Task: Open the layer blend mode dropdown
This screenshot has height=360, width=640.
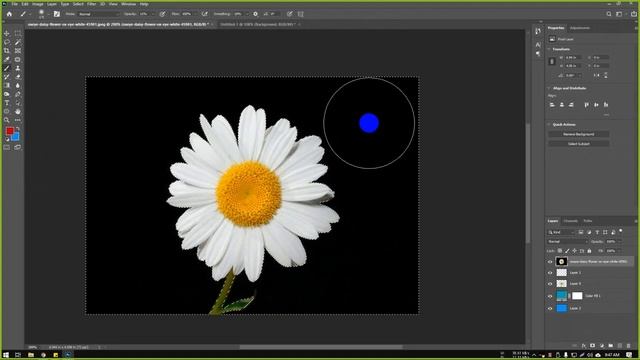Action: [567, 242]
